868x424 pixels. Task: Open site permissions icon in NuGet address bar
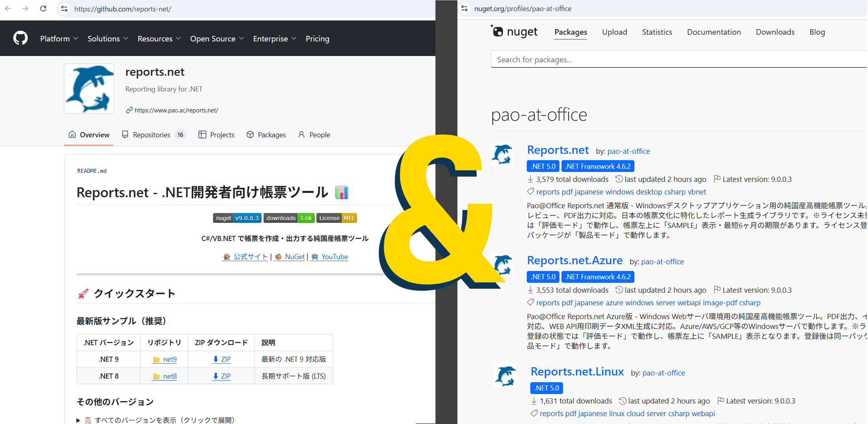coord(465,8)
